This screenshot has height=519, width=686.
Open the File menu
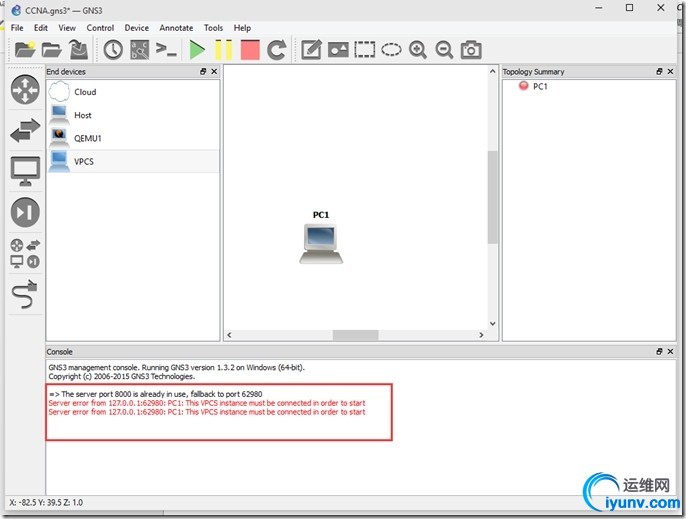(17, 28)
